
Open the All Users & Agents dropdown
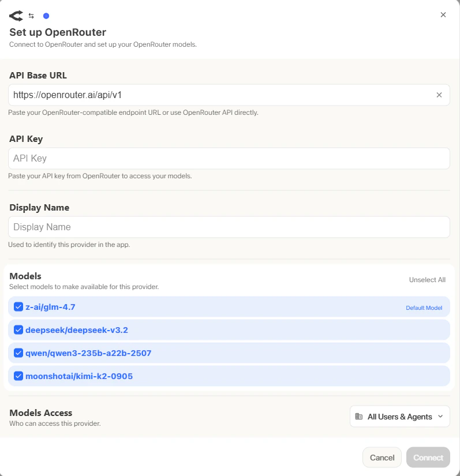399,416
